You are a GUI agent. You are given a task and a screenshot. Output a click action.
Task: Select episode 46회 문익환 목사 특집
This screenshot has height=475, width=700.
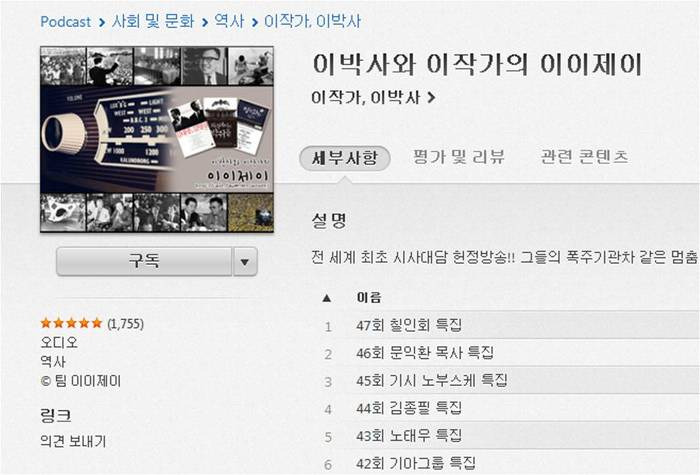(x=510, y=353)
